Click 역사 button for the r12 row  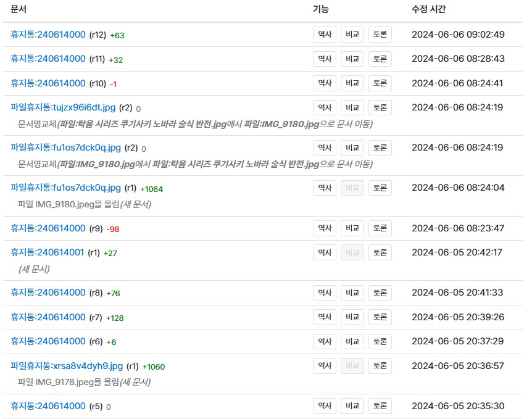click(x=324, y=35)
